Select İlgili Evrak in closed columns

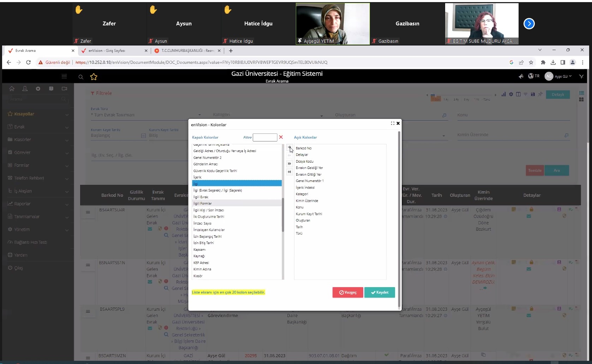tap(237, 197)
